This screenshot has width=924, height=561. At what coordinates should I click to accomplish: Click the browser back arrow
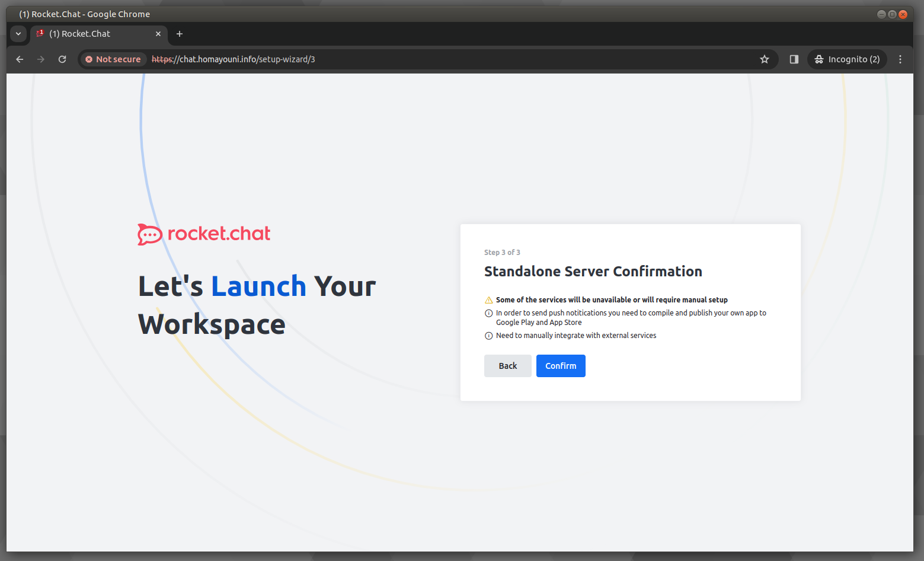coord(20,59)
